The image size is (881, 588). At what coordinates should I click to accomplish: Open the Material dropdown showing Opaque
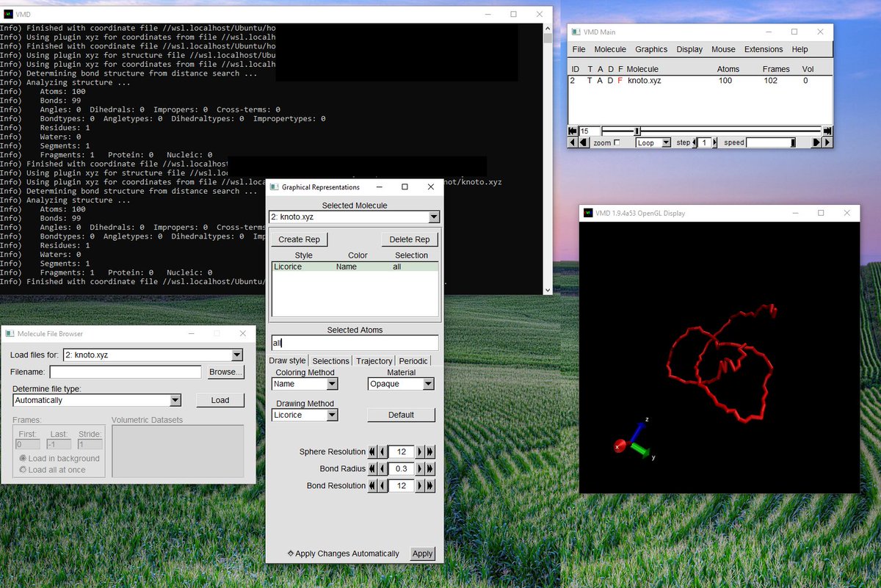pos(401,384)
